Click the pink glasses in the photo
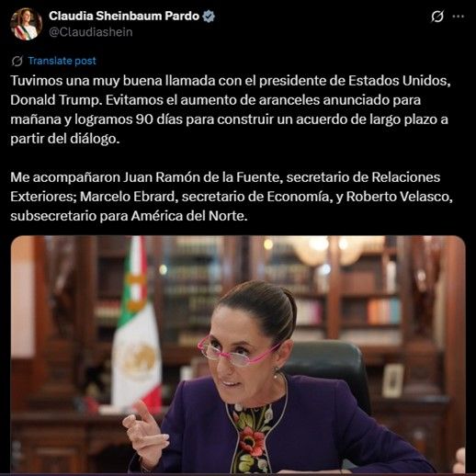The image size is (476, 476). pyautogui.click(x=237, y=353)
